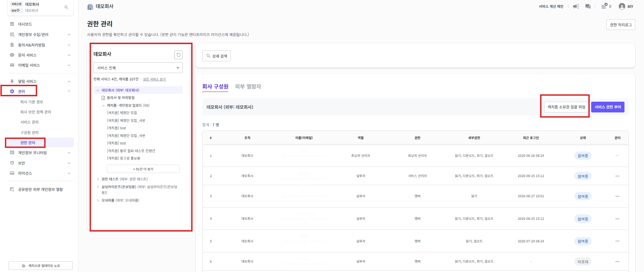Expand the 권한 테스트 tree node
644x272 pixels.
point(98,179)
